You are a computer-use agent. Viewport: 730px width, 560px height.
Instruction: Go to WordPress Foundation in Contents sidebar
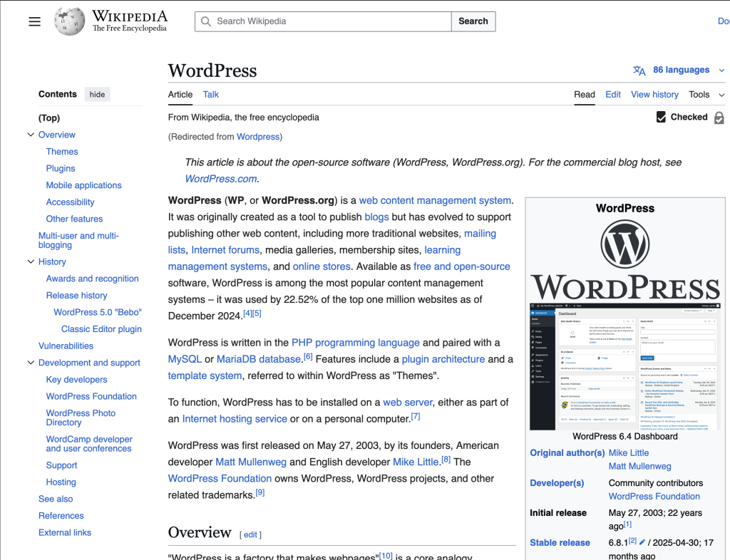coord(91,396)
